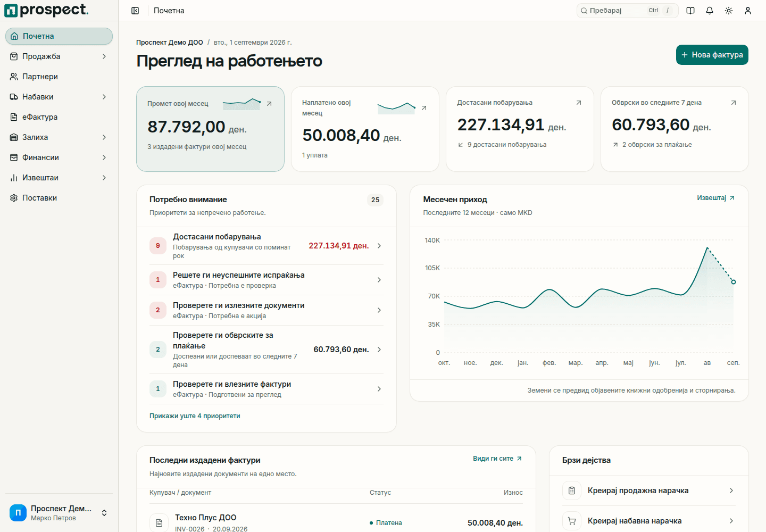Click cart icon for набавна нарачка
Image resolution: width=766 pixels, height=532 pixels.
click(572, 521)
